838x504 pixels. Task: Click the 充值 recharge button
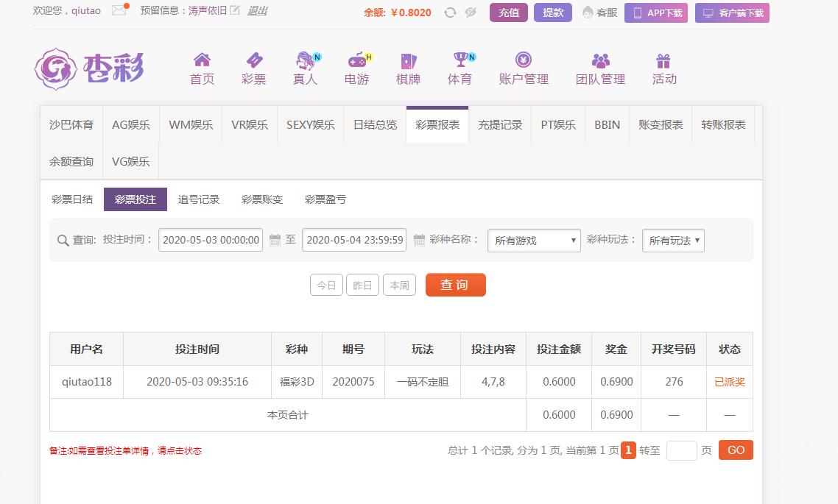509,13
